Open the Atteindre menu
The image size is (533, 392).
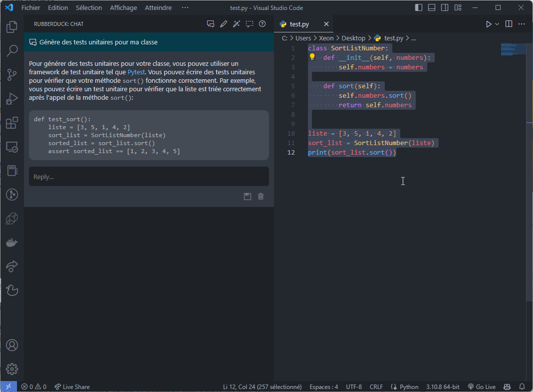pos(158,7)
